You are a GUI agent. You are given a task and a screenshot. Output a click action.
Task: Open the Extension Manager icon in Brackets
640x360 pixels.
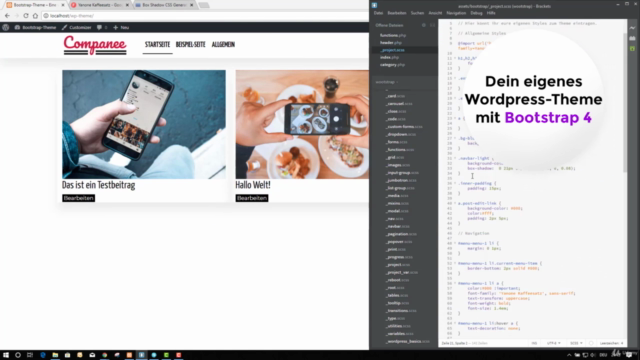pos(632,38)
